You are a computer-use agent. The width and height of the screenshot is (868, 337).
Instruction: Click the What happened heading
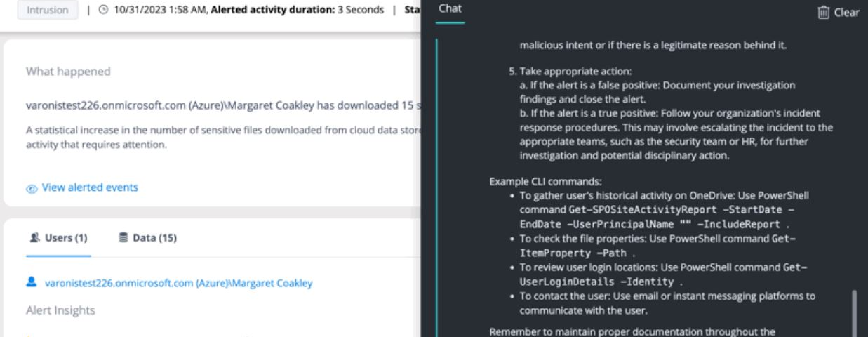(x=68, y=72)
